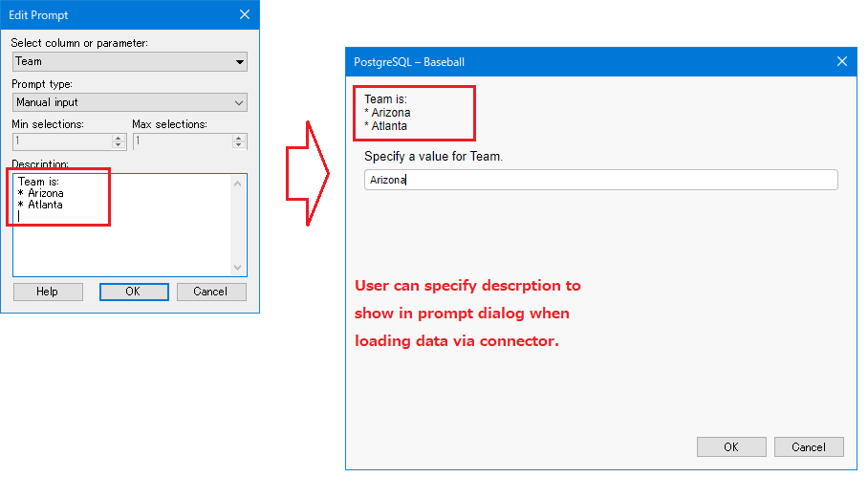868x477 pixels.
Task: Increase Max selections with up arrow
Action: pyautogui.click(x=239, y=137)
